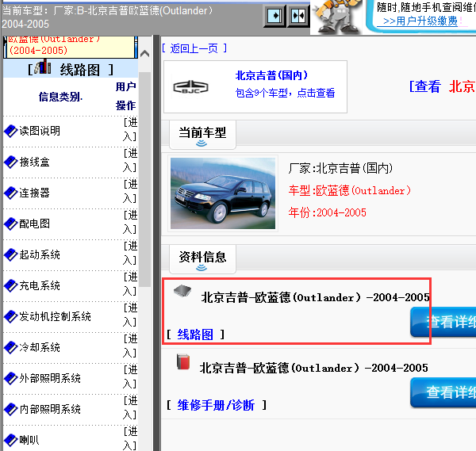Select the 读图说明 row label

40,131
